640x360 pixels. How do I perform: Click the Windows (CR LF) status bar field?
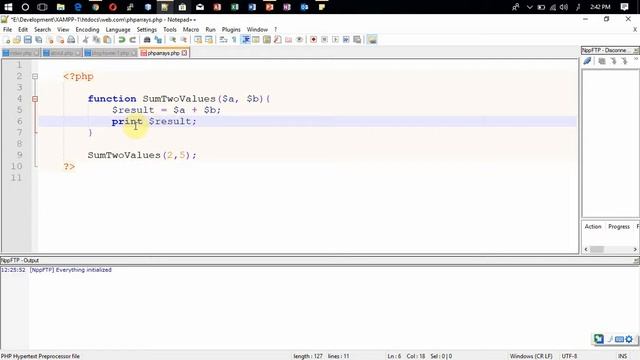click(531, 356)
